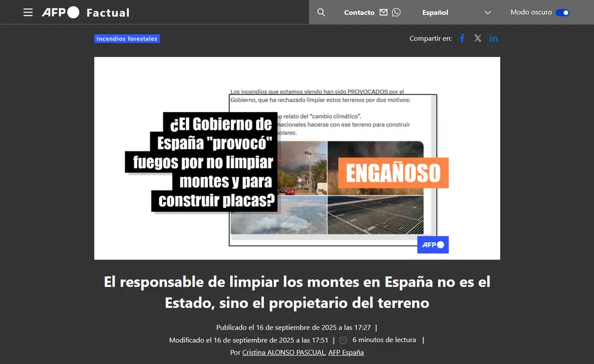Toggle the Modo oscuro switch
594x364 pixels.
(563, 12)
